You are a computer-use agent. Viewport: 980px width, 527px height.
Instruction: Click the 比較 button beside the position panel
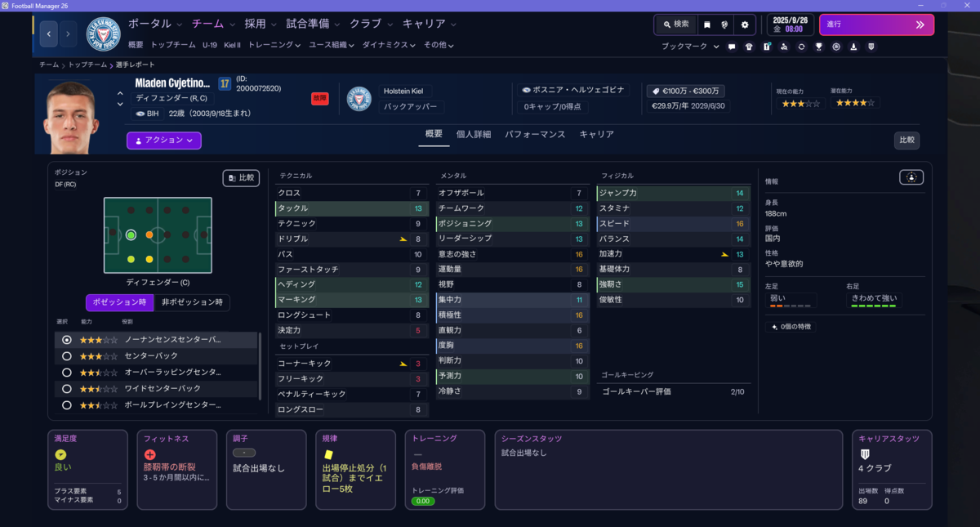pyautogui.click(x=241, y=177)
